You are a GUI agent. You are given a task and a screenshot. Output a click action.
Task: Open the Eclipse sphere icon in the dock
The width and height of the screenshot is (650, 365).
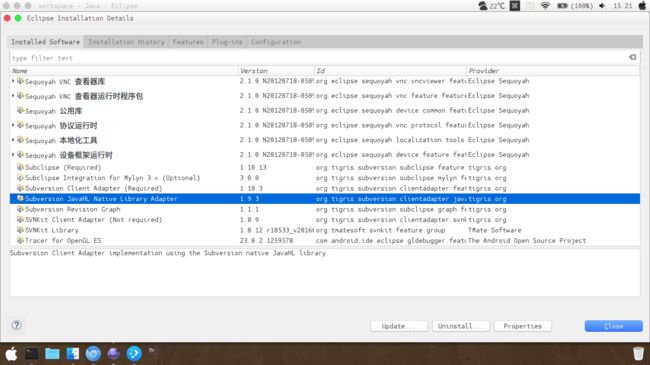point(114,354)
